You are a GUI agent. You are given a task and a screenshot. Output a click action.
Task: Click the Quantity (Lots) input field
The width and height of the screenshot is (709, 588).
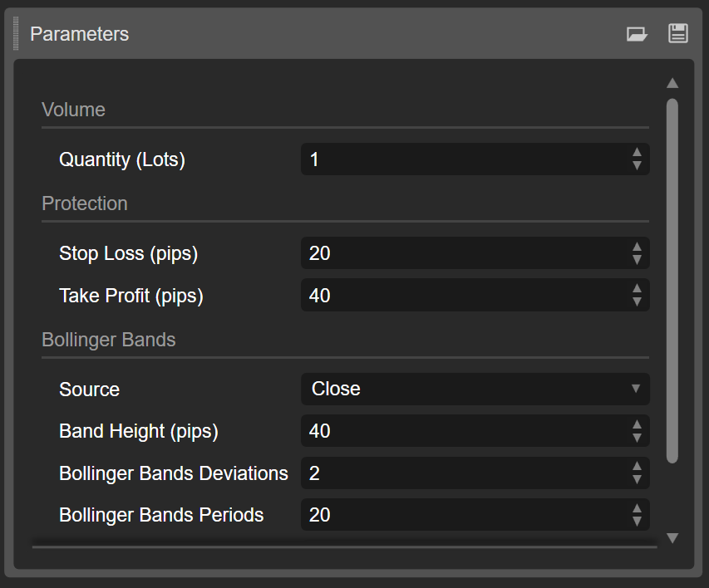[x=461, y=159]
